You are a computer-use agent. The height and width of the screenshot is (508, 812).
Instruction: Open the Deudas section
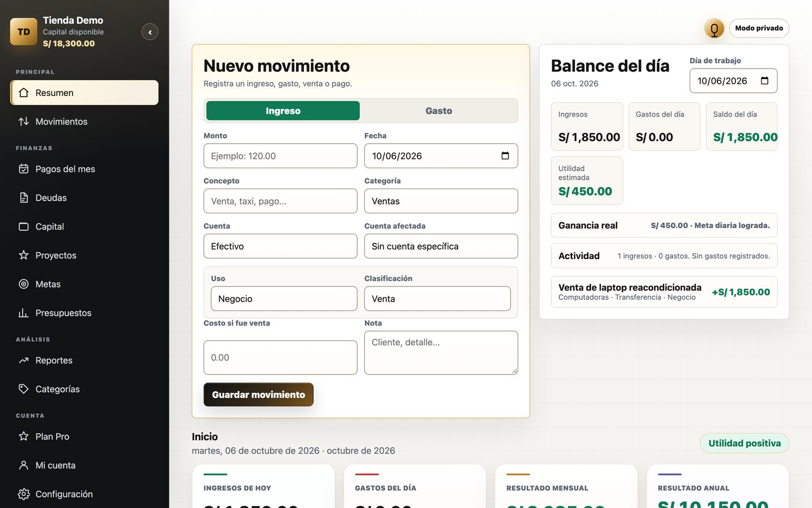pos(84,198)
